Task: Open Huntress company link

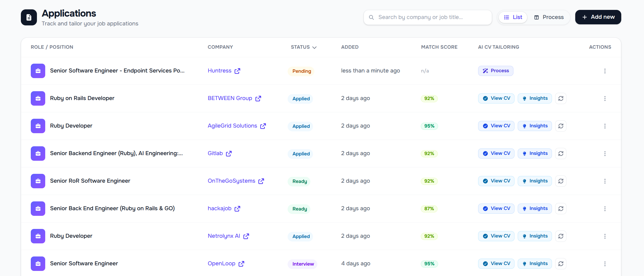Action: 220,71
